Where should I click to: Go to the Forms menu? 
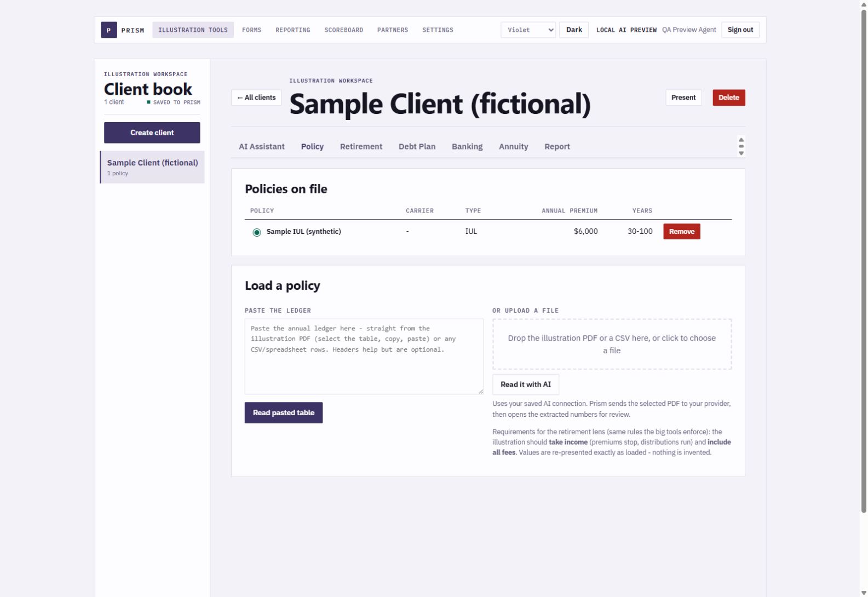coord(251,30)
